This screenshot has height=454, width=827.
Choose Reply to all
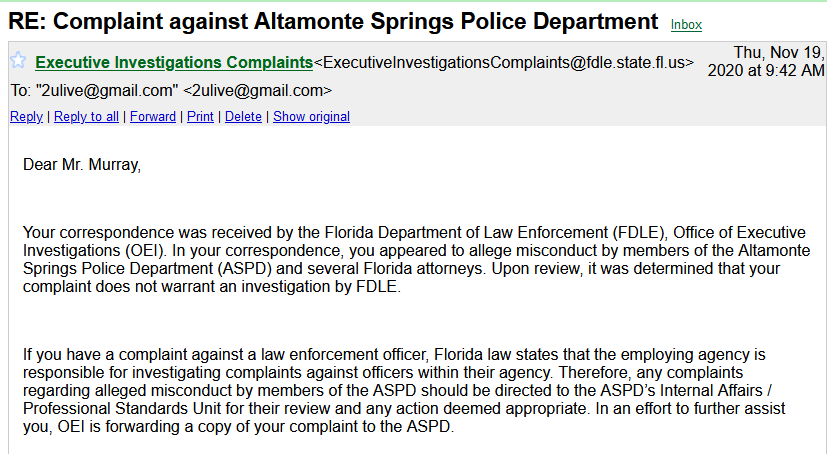click(86, 117)
